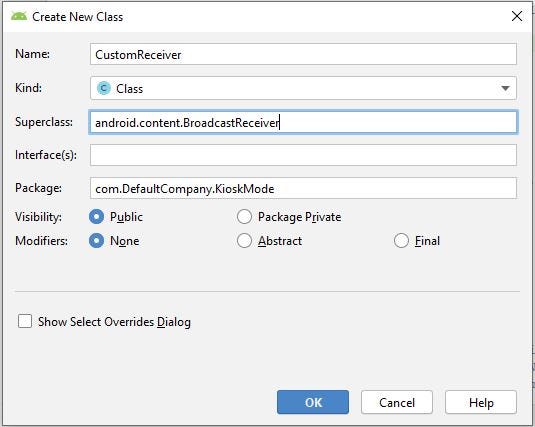Image resolution: width=535 pixels, height=427 pixels.
Task: Click the Class kind 'C' icon
Action: coord(104,88)
